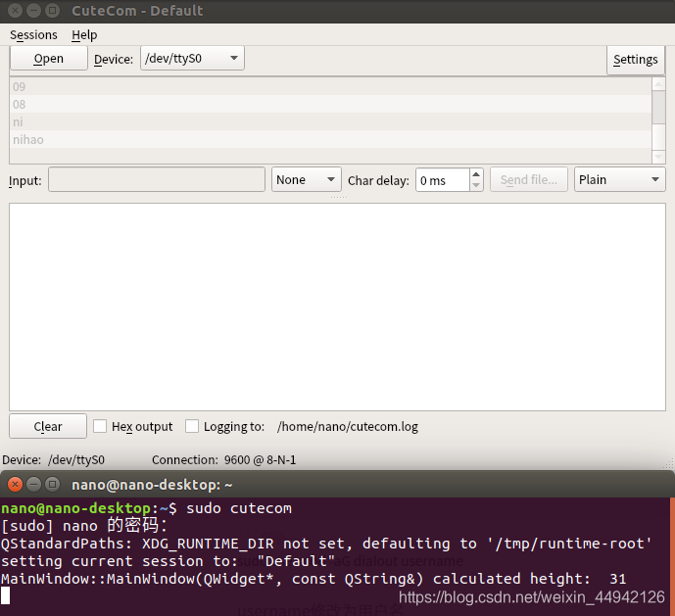This screenshot has height=616, width=675.
Task: Click the Device /dev/ttyS0 status text
Action: point(53,459)
